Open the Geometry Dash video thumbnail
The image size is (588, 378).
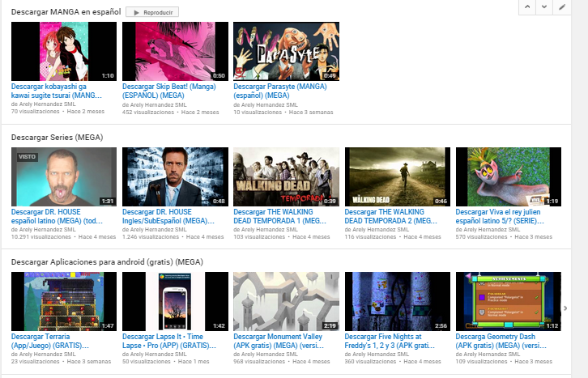(x=509, y=301)
